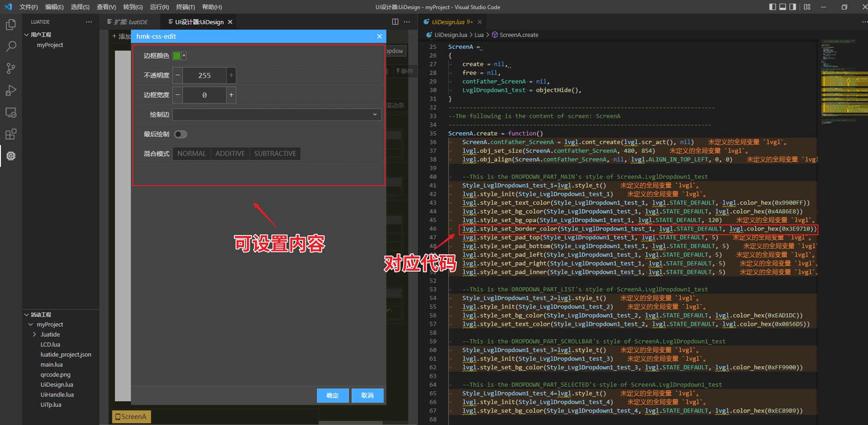Toggle the 最后绘制 switch

tap(181, 135)
